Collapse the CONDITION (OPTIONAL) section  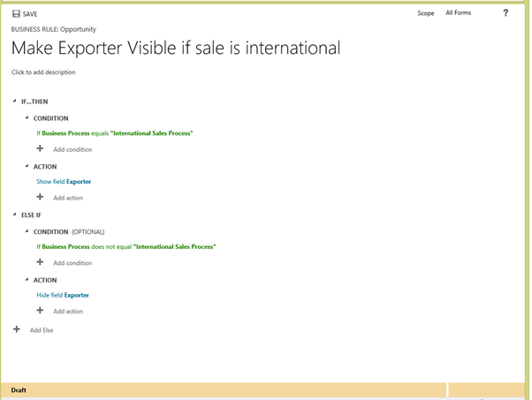tap(27, 231)
